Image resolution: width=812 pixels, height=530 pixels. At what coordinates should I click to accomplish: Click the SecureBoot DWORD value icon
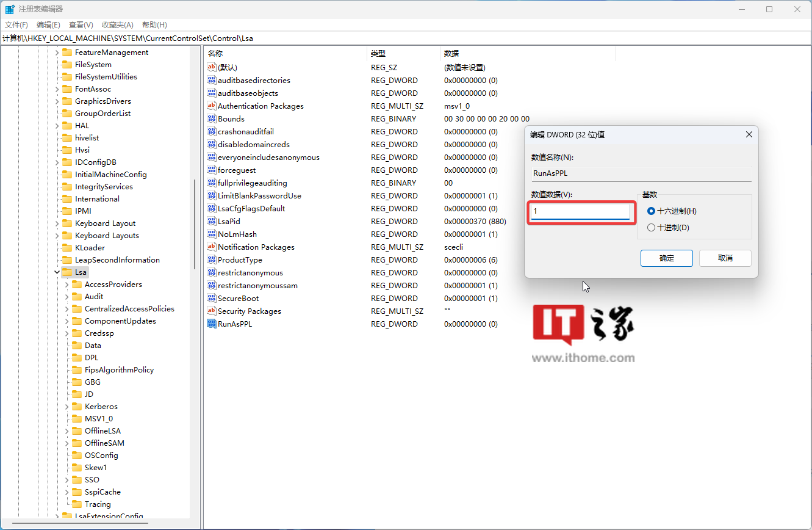(212, 298)
